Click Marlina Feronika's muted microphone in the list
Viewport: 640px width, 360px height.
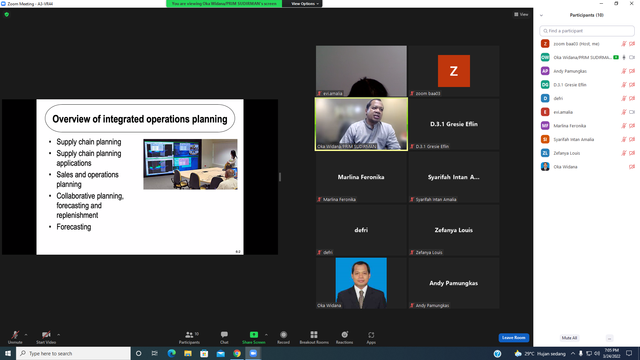coord(624,126)
